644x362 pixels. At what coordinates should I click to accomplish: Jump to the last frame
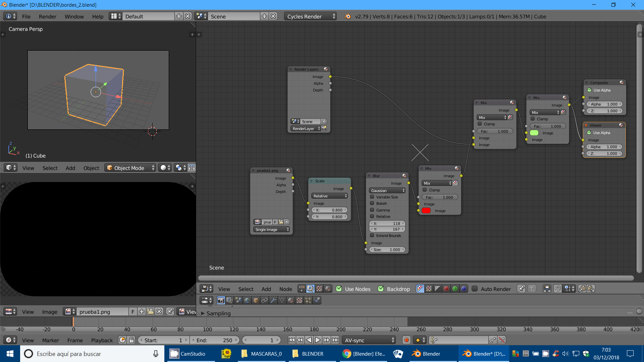click(x=335, y=340)
